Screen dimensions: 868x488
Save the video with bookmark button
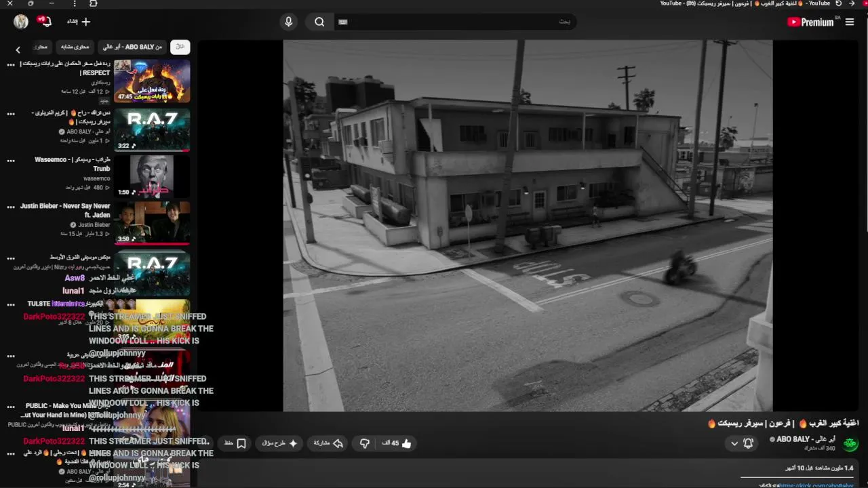click(x=235, y=443)
